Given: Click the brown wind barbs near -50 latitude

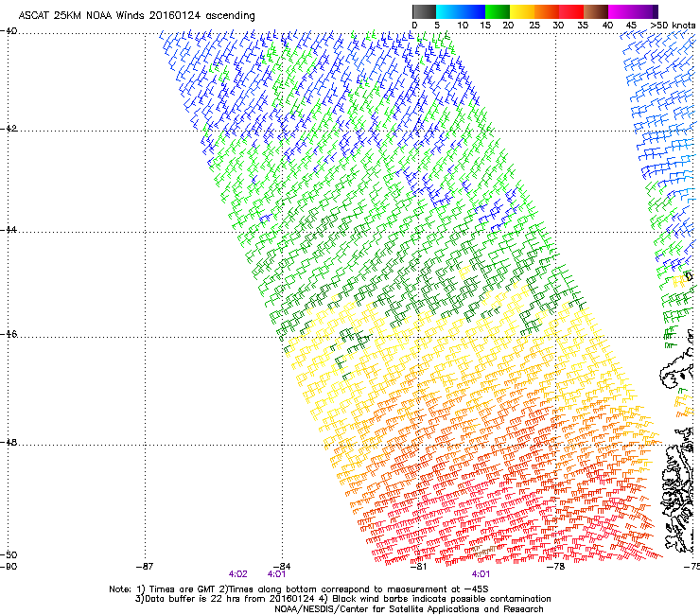Looking at the screenshot, I should [484, 551].
